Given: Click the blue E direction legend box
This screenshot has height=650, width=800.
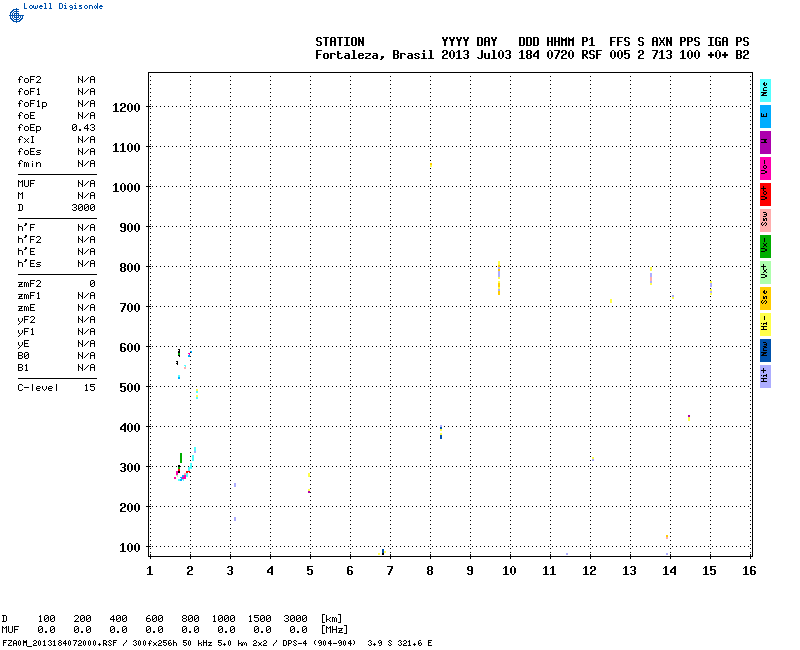Looking at the screenshot, I should point(765,116).
